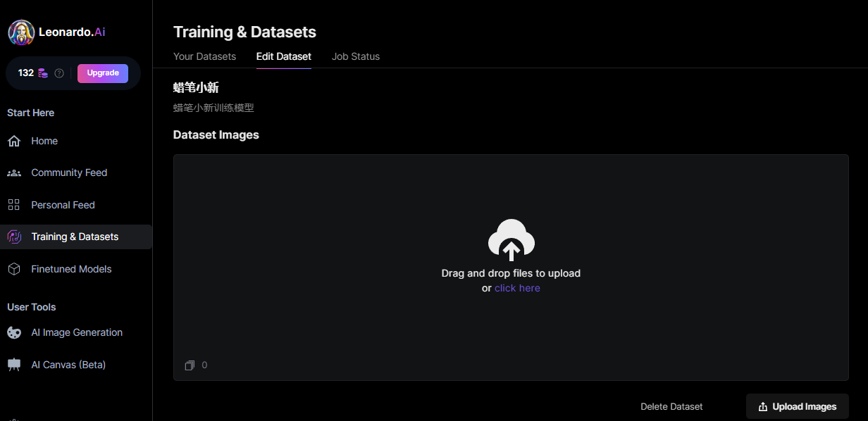Screen dimensions: 868x421
Task: Select the Edit Dataset tab
Action: [x=284, y=56]
